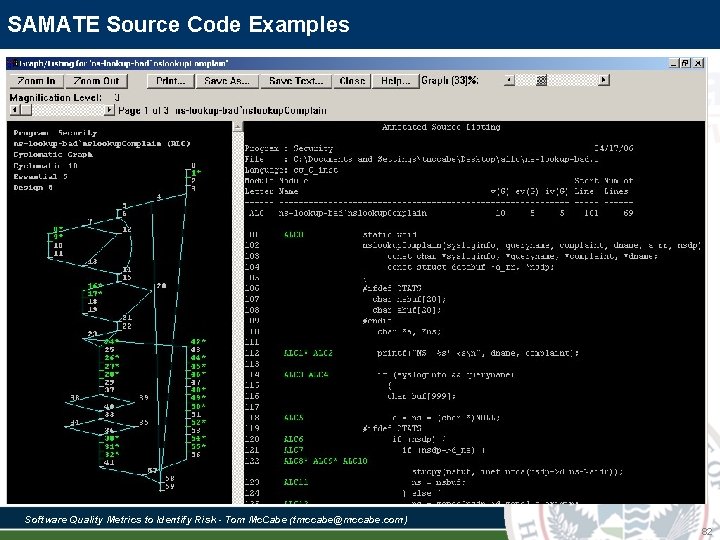
Task: Click the graph percentage scrollbar left arrow
Action: (x=509, y=80)
